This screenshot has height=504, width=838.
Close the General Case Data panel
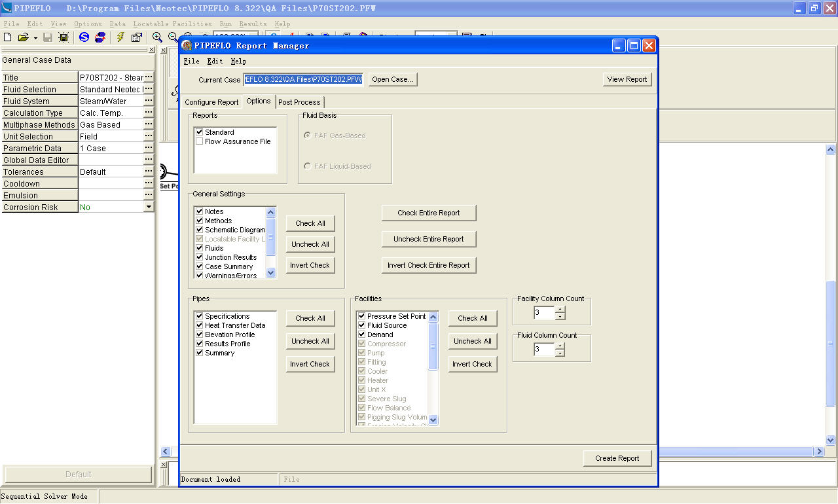[x=152, y=50]
